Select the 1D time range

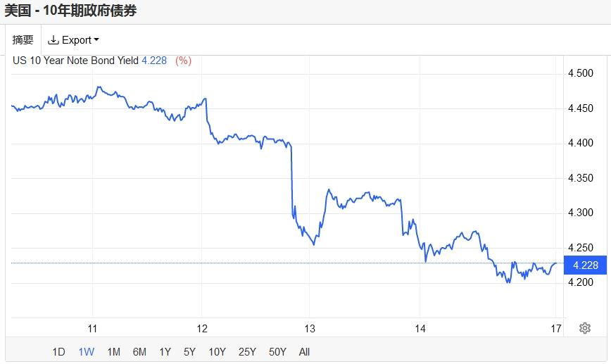59,351
